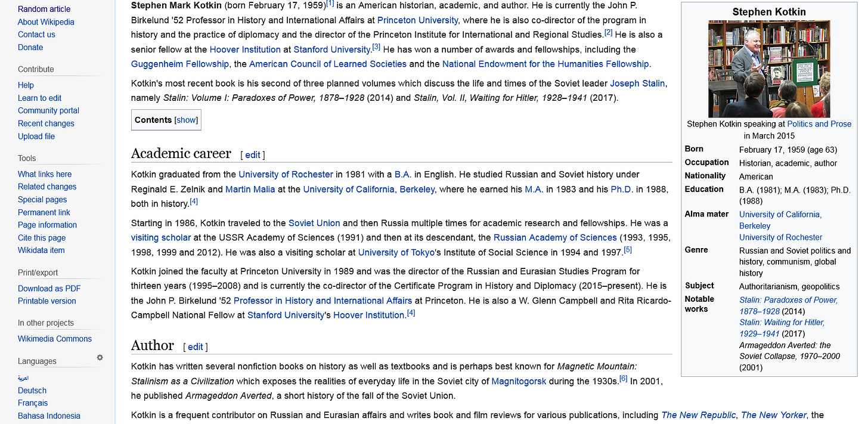Screen dimensions: 868x424
Task: Open What links here tool
Action: pyautogui.click(x=45, y=174)
